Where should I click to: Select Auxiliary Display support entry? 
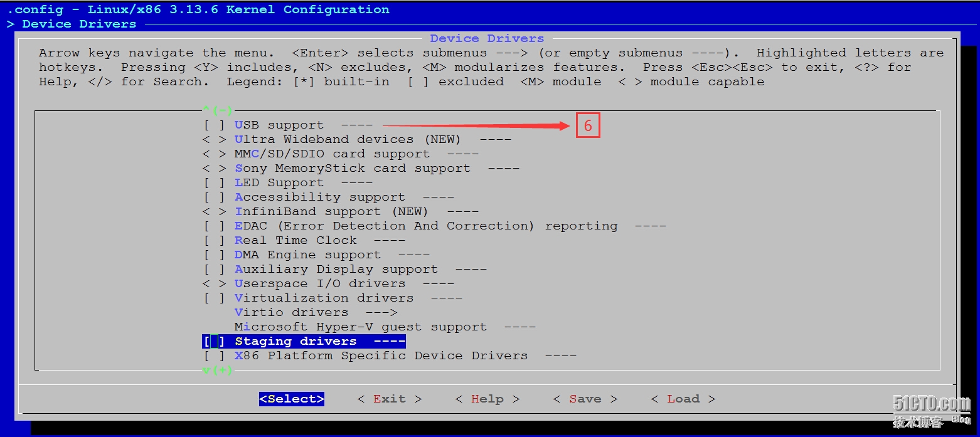click(361, 269)
